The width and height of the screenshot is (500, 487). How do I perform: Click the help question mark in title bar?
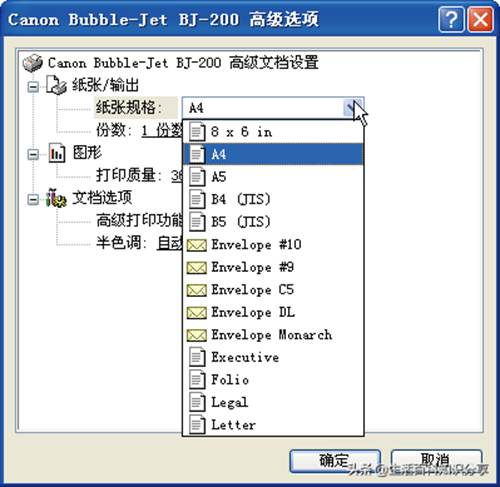tap(451, 20)
